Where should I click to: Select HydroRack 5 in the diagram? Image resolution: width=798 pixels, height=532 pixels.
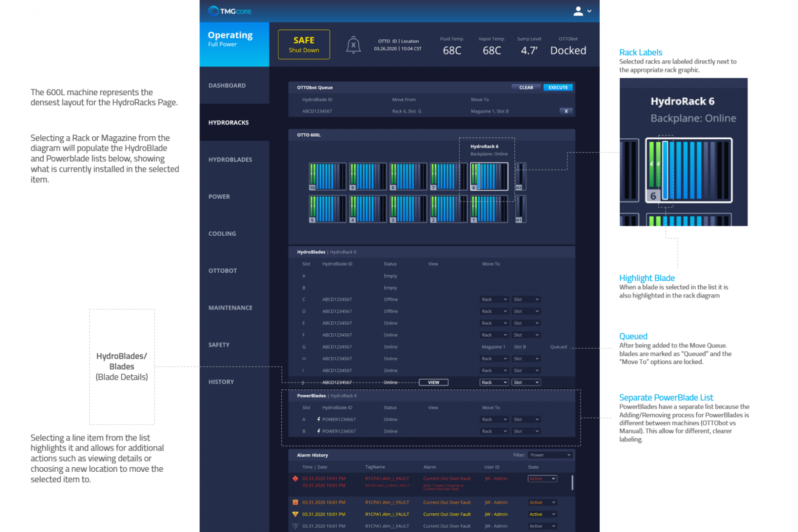(327, 209)
